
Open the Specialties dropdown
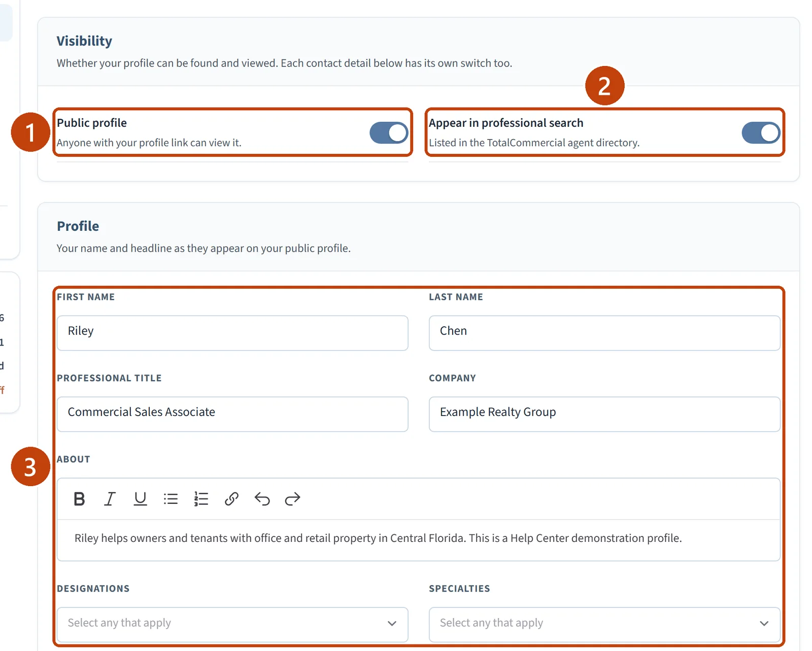[604, 624]
